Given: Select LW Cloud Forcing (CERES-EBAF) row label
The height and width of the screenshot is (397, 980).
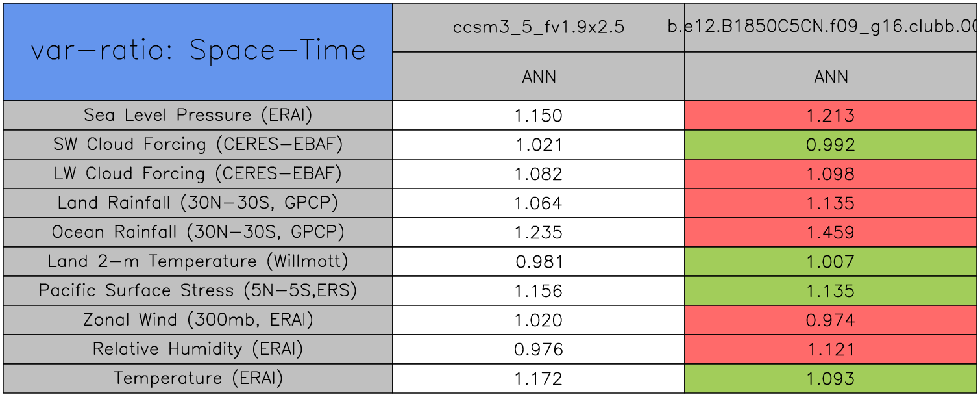Looking at the screenshot, I should (198, 174).
